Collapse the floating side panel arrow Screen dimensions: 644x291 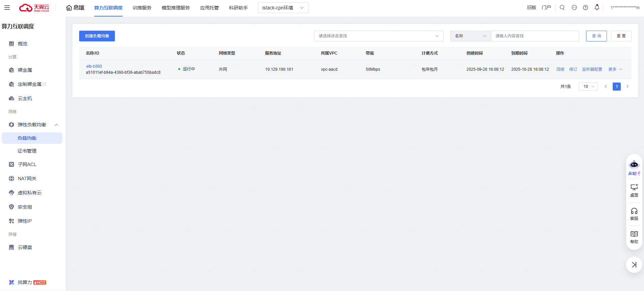634,265
